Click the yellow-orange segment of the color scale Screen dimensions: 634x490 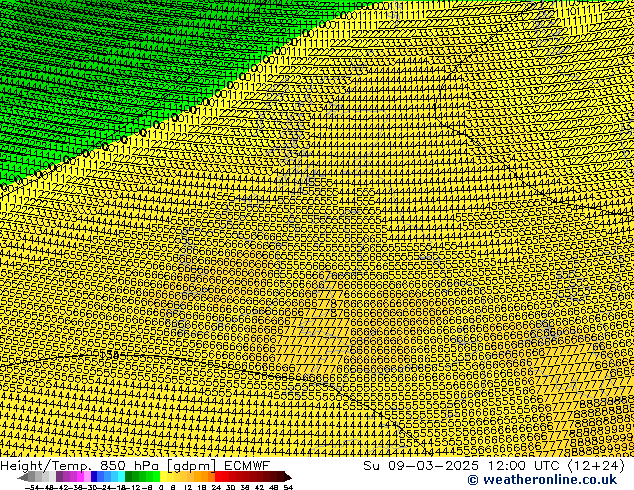187,477
